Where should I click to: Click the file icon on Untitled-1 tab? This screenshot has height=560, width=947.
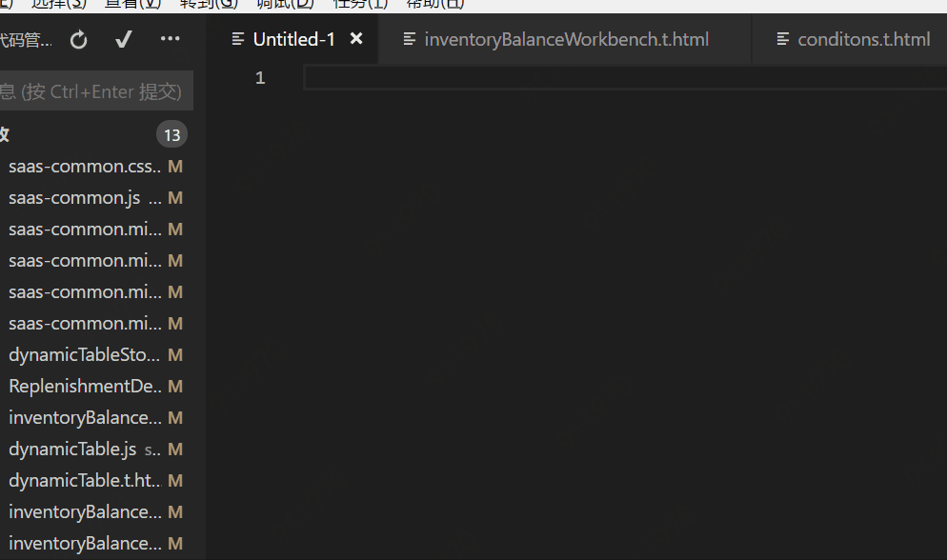(x=236, y=39)
